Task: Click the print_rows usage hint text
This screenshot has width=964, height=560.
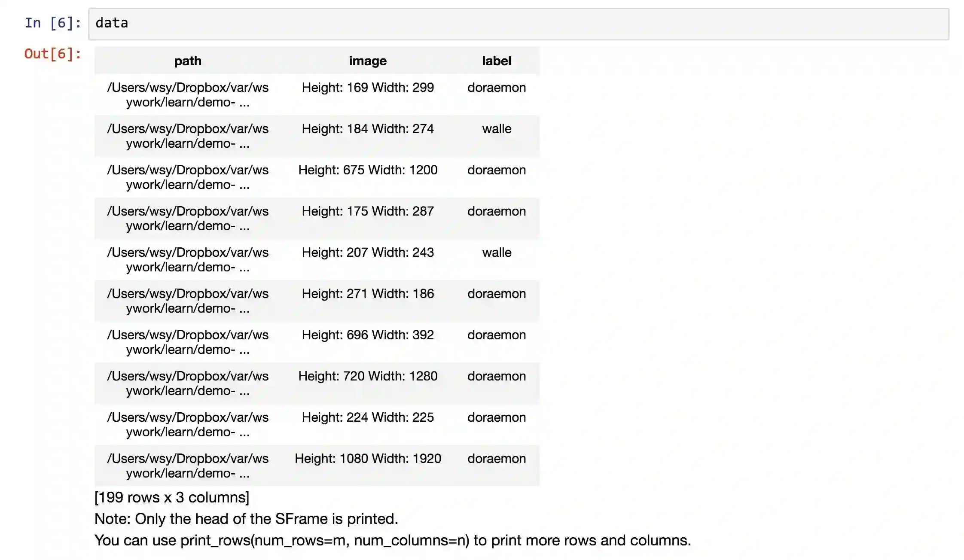Action: tap(392, 540)
